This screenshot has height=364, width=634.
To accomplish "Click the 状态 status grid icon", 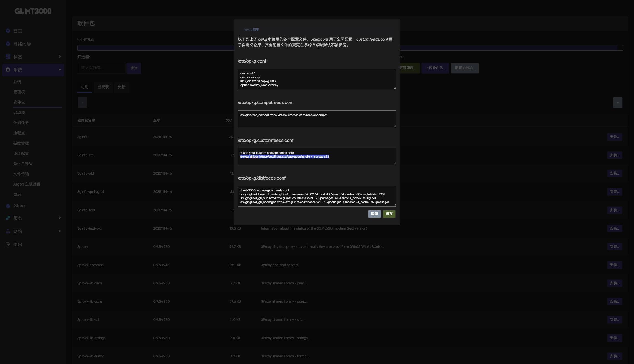I will coord(8,57).
